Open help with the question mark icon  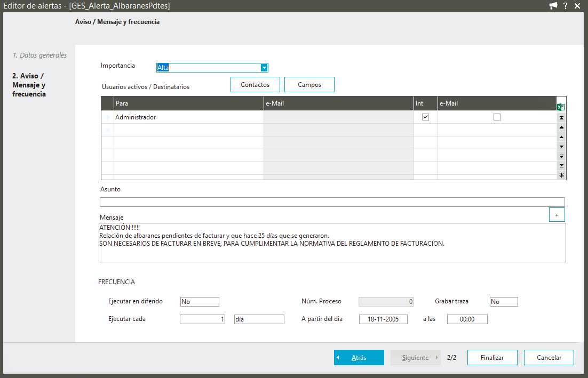click(566, 6)
